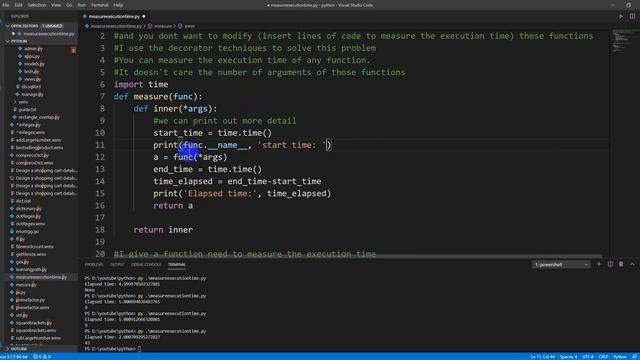Image resolution: width=640 pixels, height=360 pixels.
Task: Switch to the Output panel tab
Action: (x=117, y=264)
